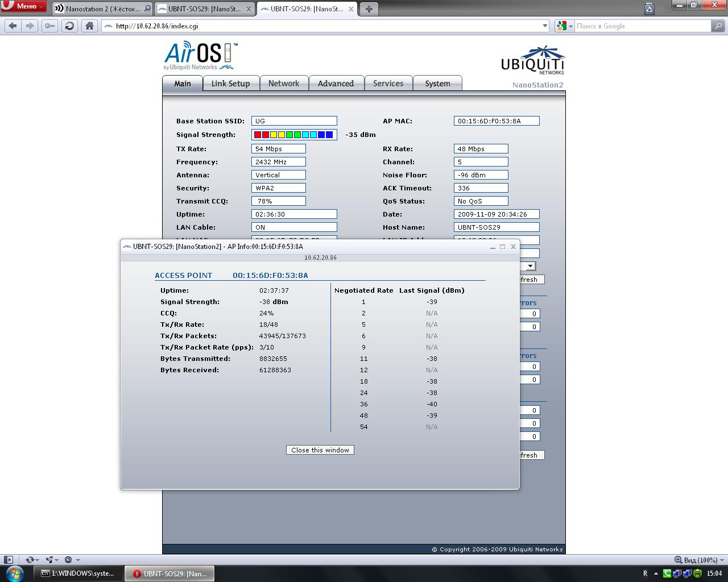This screenshot has width=728, height=582.
Task: Click the Windows Start orb
Action: [14, 573]
